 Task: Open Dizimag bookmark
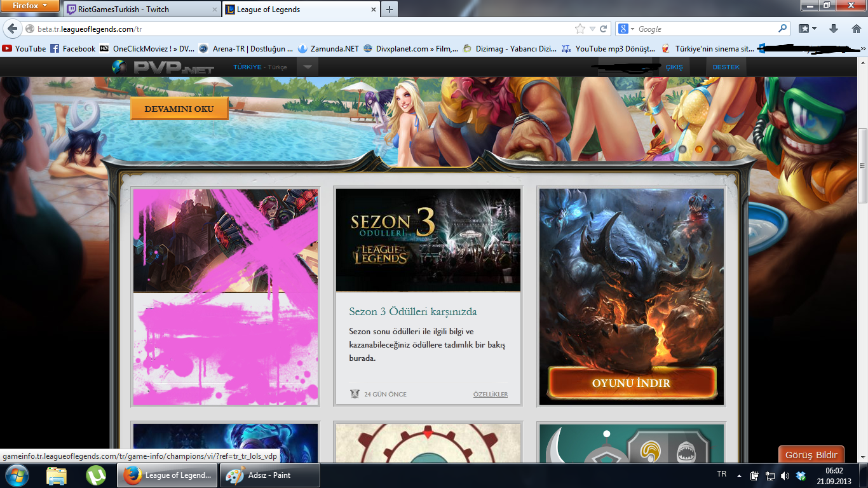coord(510,48)
